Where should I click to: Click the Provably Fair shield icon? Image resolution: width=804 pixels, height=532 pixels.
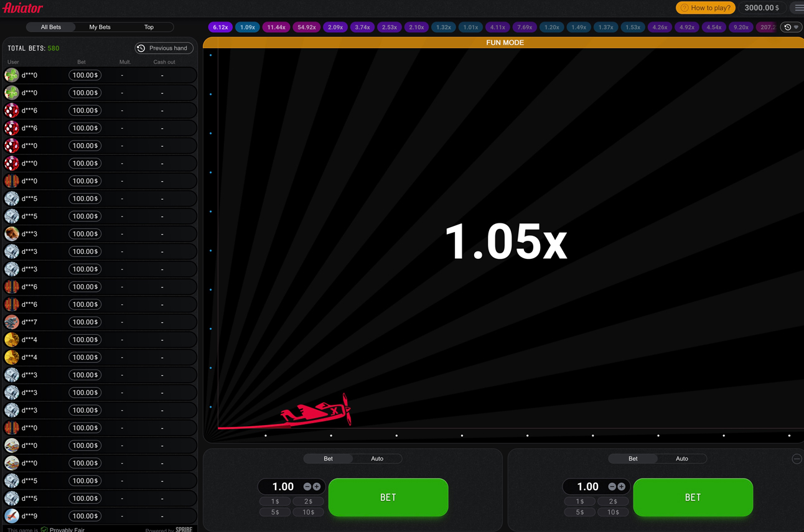[x=44, y=530]
